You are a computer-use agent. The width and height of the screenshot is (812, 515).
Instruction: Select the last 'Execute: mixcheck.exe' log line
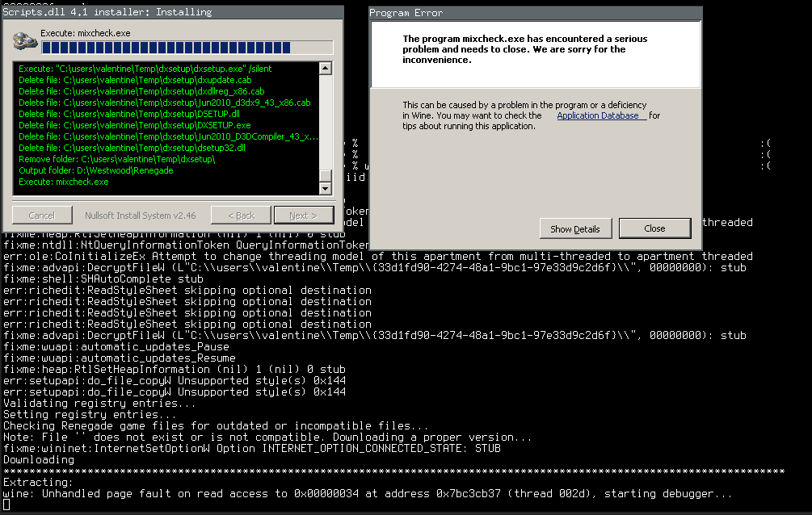(x=64, y=182)
